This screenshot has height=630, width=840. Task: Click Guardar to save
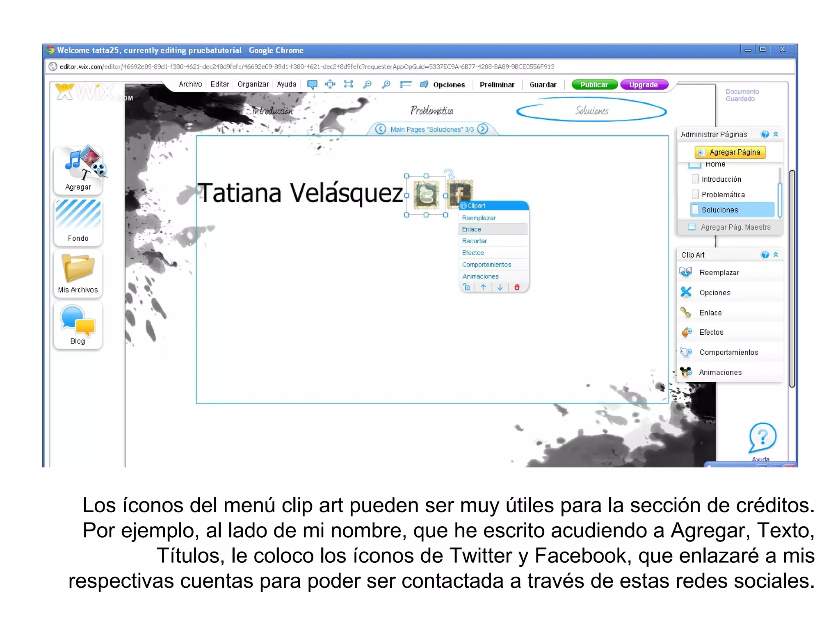coord(543,84)
